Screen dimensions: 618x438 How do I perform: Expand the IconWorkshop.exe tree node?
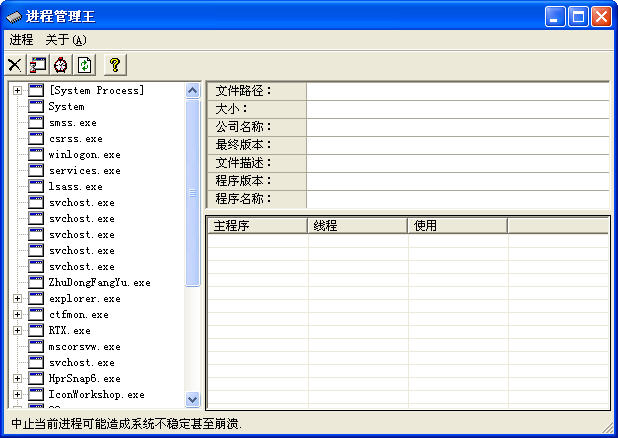(x=18, y=395)
